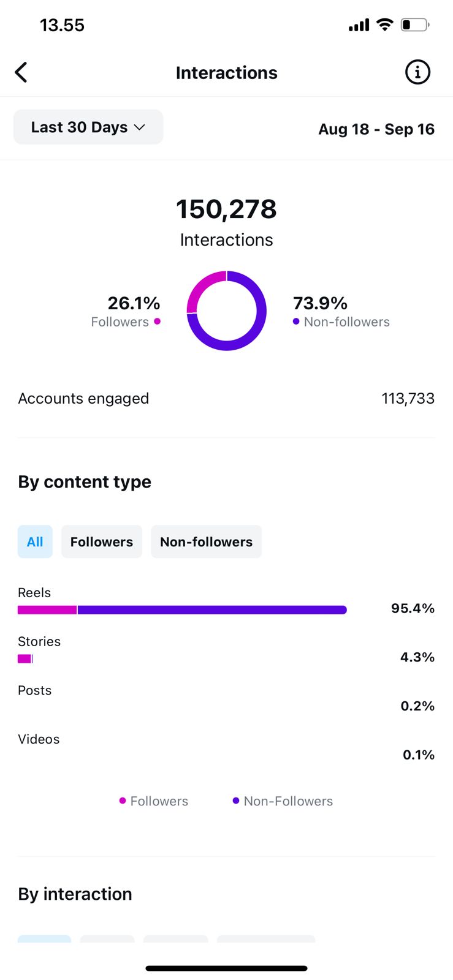Tap the Stories bar in content type

(x=25, y=658)
